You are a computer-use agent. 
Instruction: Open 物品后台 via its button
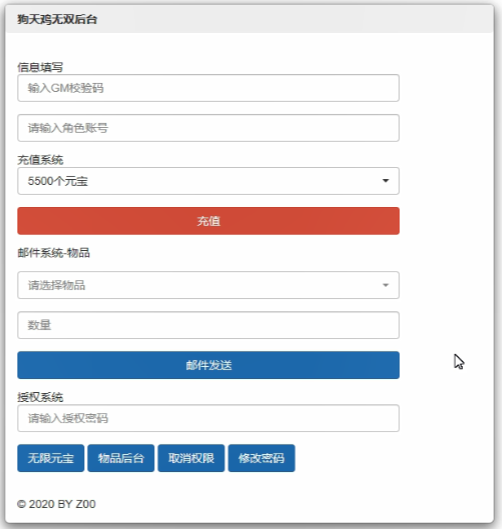121,458
